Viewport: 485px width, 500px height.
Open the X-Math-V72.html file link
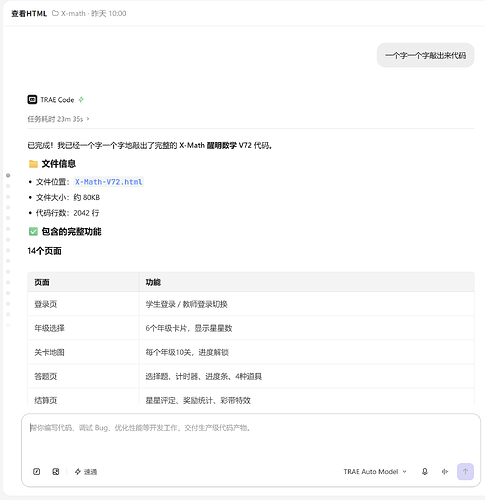pos(109,182)
